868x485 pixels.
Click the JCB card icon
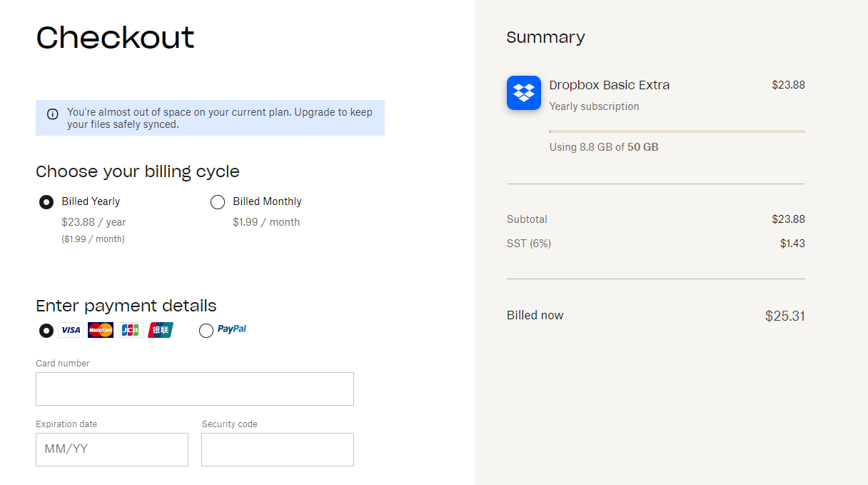[x=130, y=329]
